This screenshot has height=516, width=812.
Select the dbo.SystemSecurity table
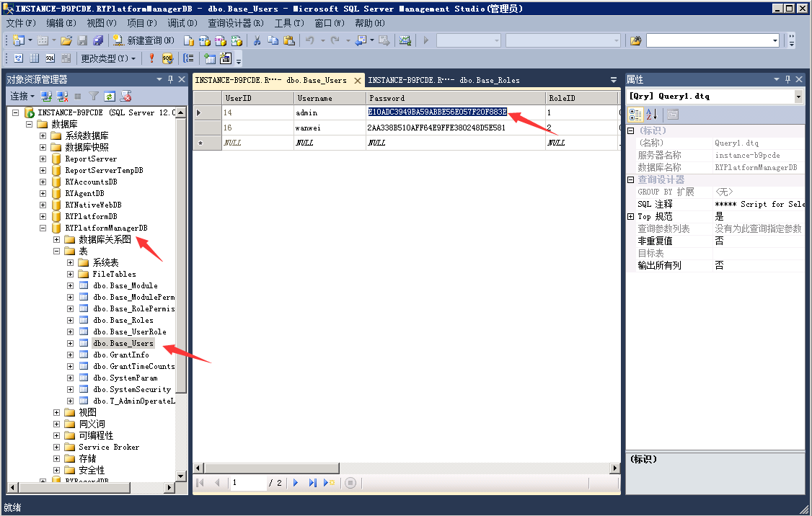pos(132,389)
